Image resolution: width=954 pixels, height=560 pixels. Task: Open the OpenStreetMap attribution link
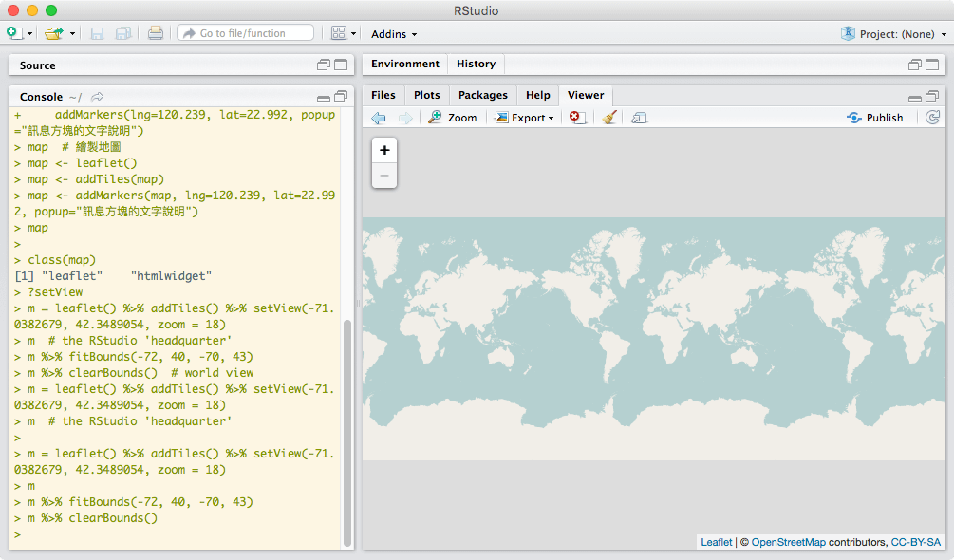coord(788,542)
